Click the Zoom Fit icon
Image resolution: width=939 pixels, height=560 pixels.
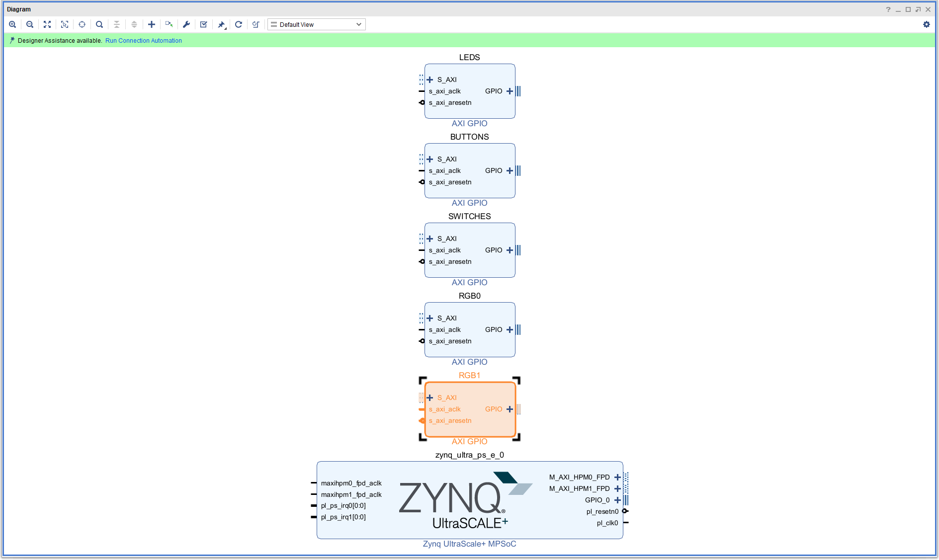point(47,24)
